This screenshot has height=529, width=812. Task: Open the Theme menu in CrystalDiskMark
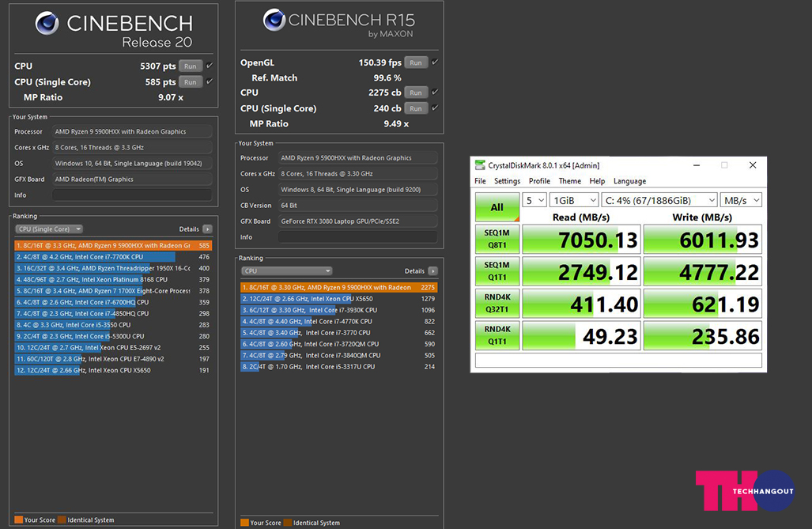[569, 181]
